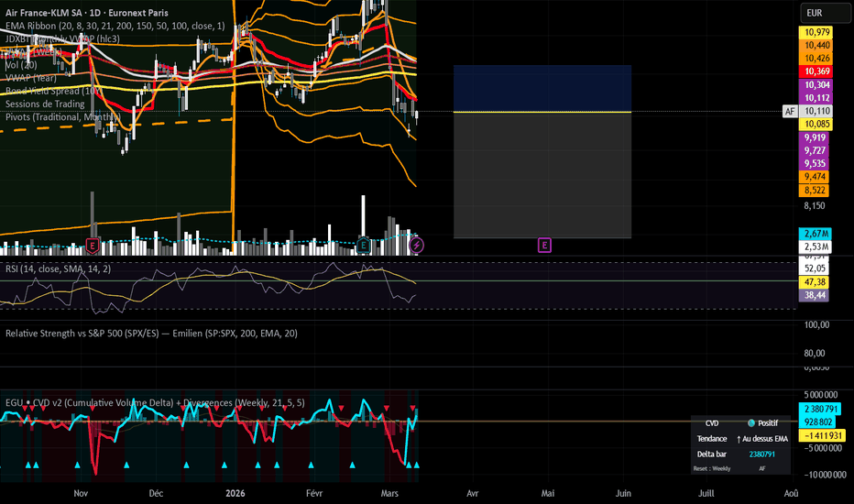The width and height of the screenshot is (854, 504).
Task: Select the Bond Yield Spread (10Y) legend
Action: (52, 91)
